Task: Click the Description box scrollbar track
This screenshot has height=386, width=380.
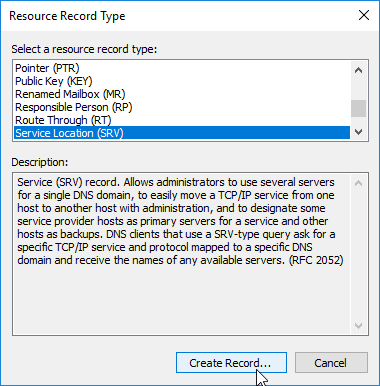Action: point(359,254)
